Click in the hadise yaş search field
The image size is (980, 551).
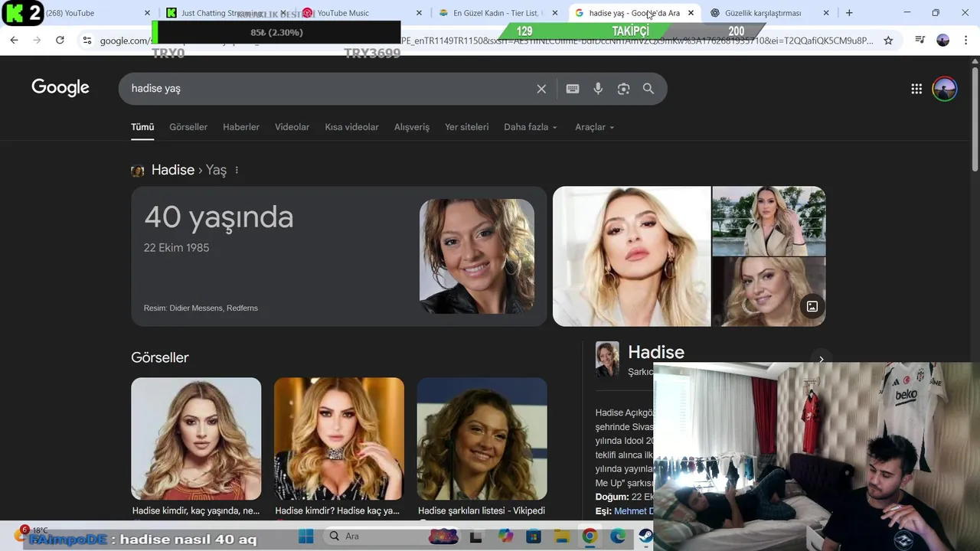coord(329,89)
